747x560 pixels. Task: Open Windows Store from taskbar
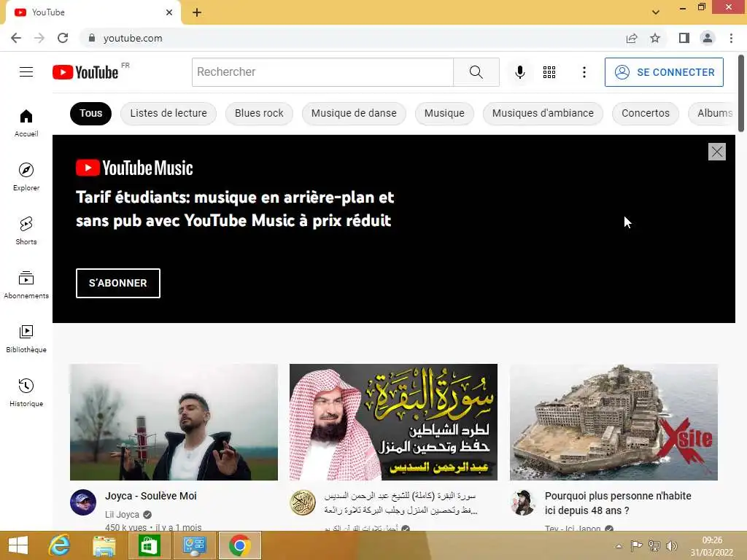(x=149, y=545)
